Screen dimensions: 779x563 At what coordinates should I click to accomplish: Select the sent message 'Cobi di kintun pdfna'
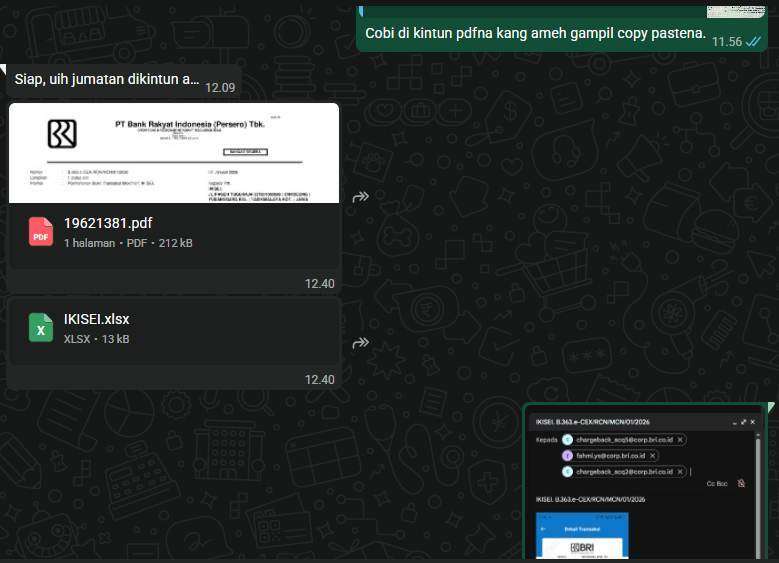(x=535, y=33)
